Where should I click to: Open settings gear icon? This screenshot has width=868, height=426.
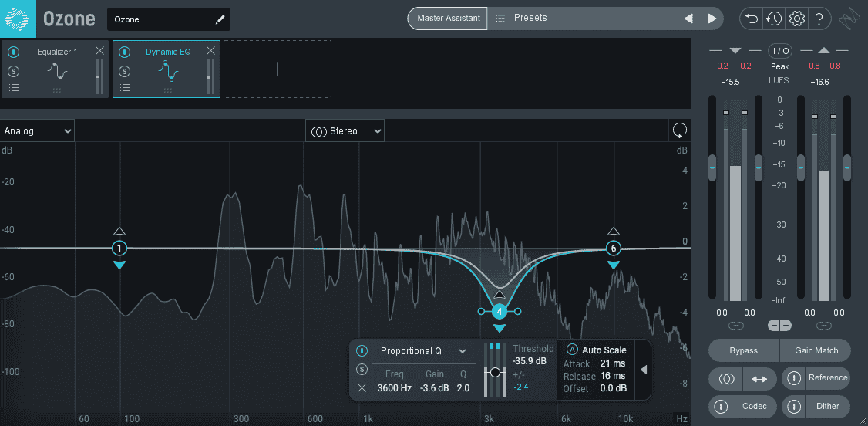pyautogui.click(x=796, y=19)
